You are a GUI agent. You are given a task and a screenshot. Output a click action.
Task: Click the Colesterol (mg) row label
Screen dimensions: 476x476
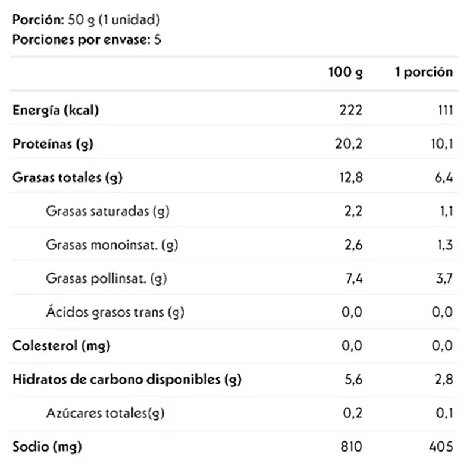tap(61, 346)
